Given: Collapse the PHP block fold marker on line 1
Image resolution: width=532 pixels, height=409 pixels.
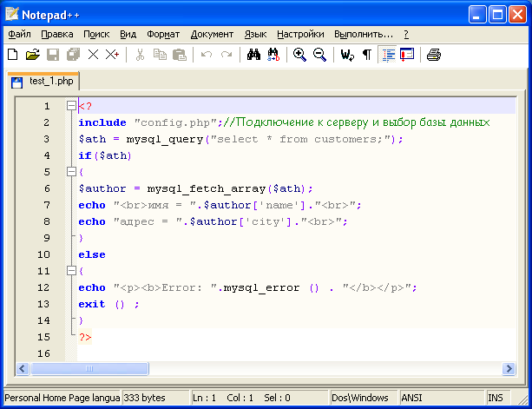Looking at the screenshot, I should pyautogui.click(x=71, y=106).
